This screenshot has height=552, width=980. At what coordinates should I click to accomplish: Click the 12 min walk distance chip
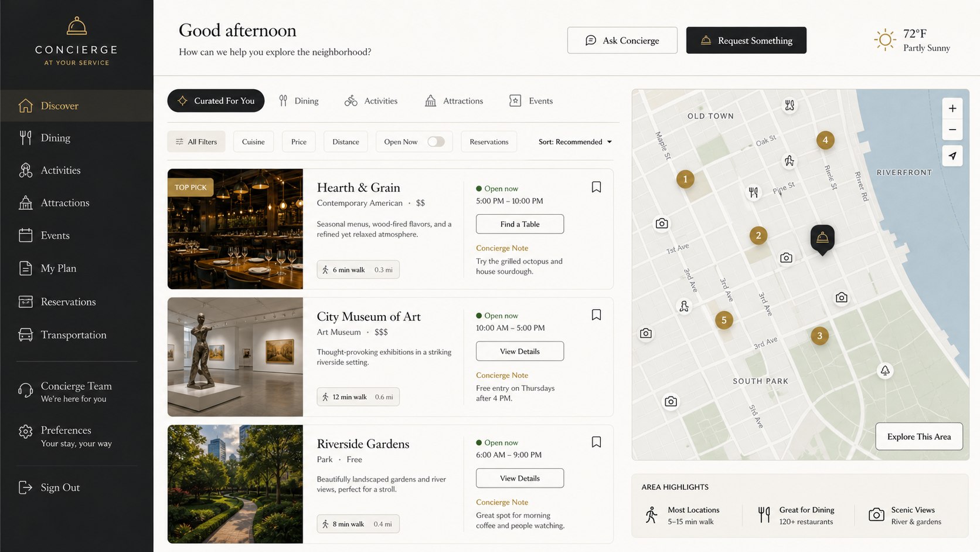pyautogui.click(x=358, y=397)
